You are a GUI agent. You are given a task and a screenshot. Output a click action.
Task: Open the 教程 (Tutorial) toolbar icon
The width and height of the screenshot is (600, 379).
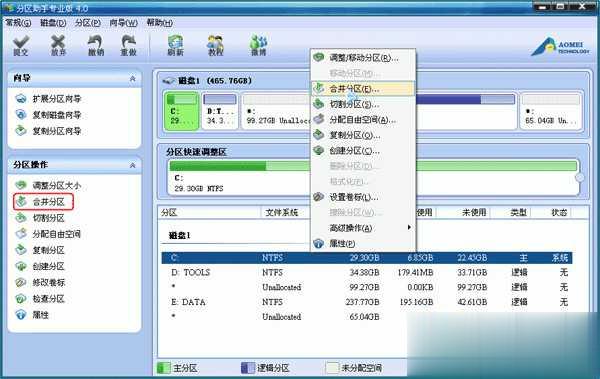click(x=215, y=46)
